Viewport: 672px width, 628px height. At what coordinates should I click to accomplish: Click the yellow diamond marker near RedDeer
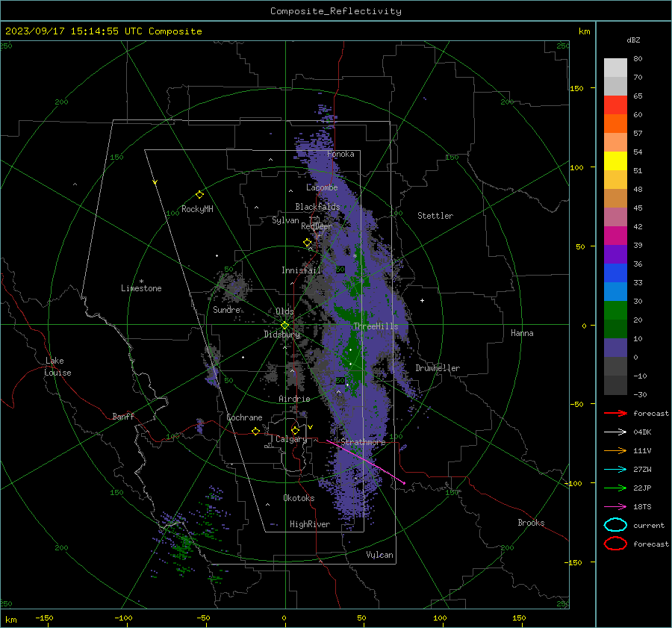307,243
